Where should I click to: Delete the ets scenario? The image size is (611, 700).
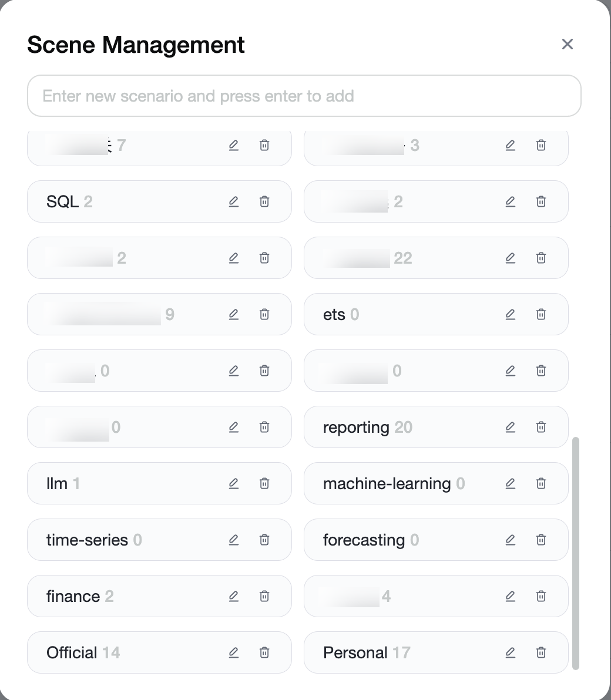click(541, 314)
